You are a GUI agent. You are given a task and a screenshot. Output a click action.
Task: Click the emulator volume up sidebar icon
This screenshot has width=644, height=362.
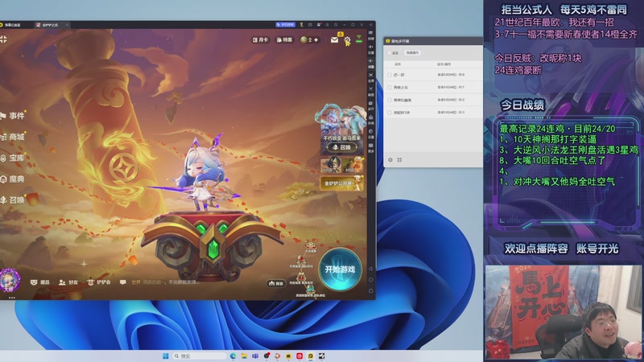(x=371, y=48)
